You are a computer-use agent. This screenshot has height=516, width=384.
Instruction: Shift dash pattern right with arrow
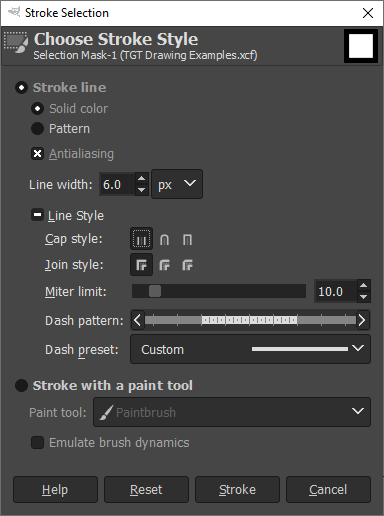[362, 320]
